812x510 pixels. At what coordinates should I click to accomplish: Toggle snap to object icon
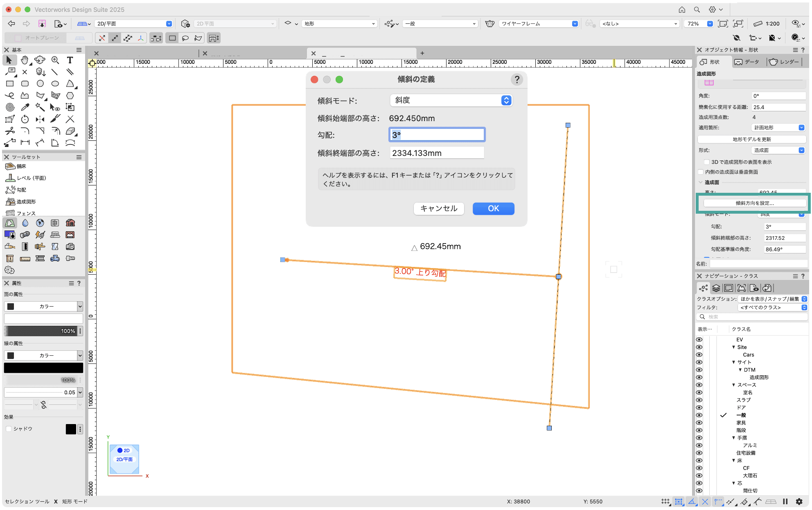(x=679, y=501)
